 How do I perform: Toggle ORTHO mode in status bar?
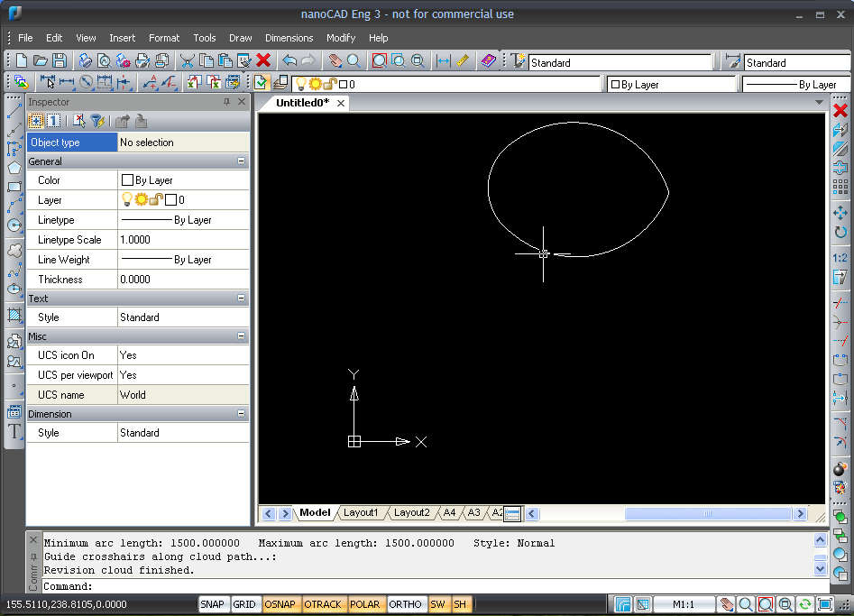405,604
